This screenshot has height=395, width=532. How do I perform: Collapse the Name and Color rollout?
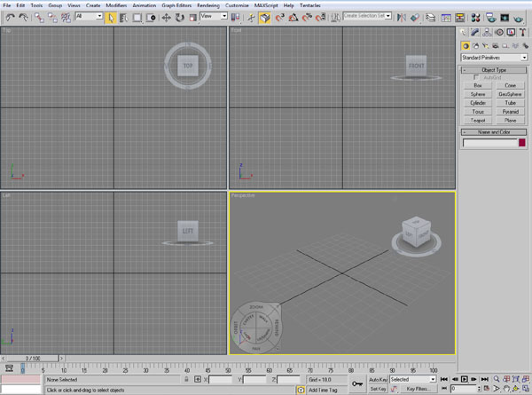(x=494, y=131)
